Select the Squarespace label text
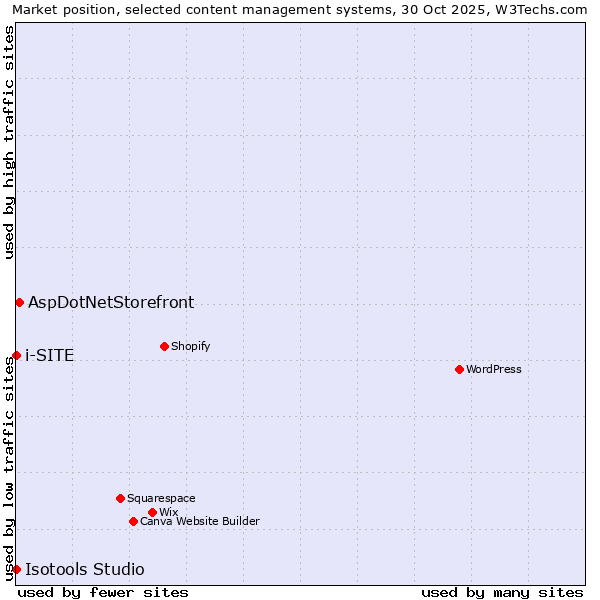Image resolution: width=600 pixels, height=600 pixels. [161, 498]
